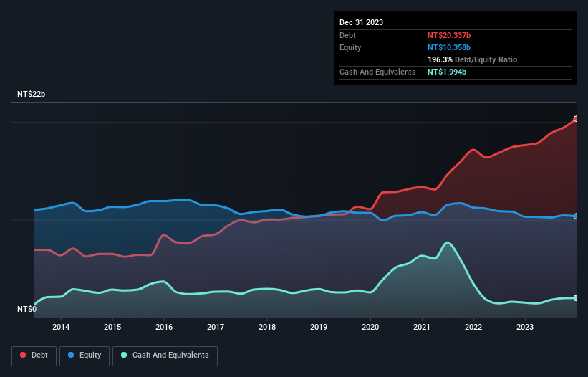Screen dimensions: 588x377
Task: Select the 2022 x-axis label
Action: pyautogui.click(x=473, y=327)
